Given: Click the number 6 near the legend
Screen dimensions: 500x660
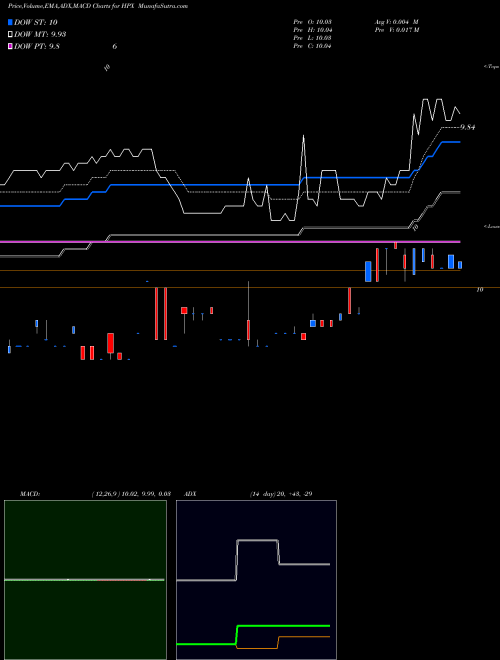Looking at the screenshot, I should coord(114,46).
